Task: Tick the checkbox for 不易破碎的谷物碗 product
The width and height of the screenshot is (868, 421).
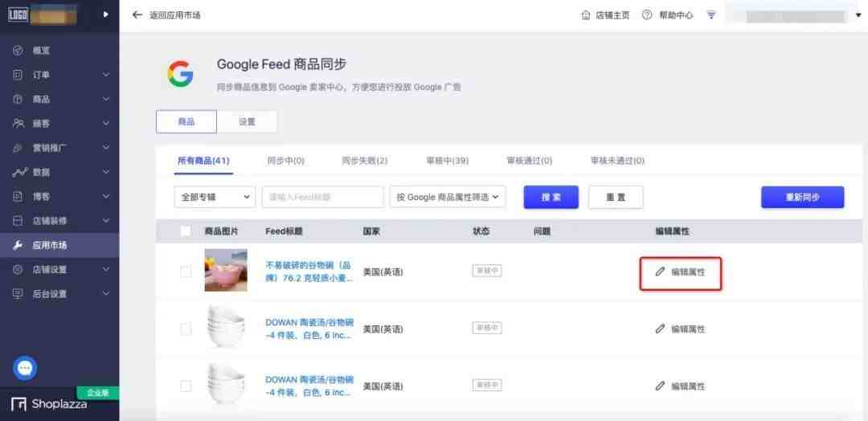Action: [x=186, y=272]
